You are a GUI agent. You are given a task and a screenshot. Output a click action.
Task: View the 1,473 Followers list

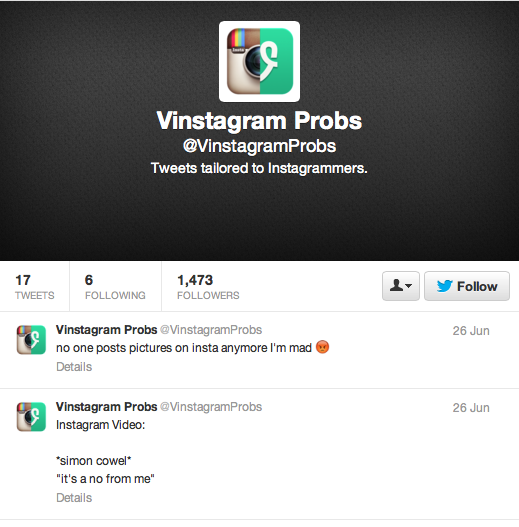click(208, 287)
